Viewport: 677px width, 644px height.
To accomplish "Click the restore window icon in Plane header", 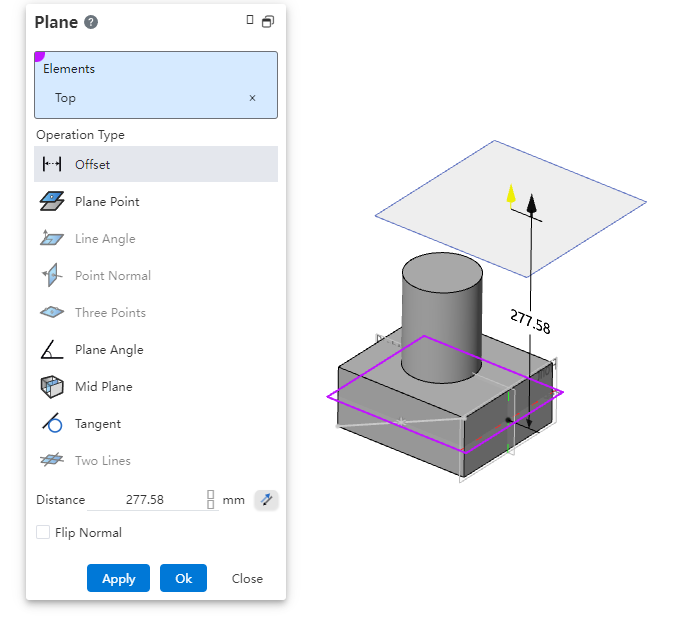I will coord(268,22).
